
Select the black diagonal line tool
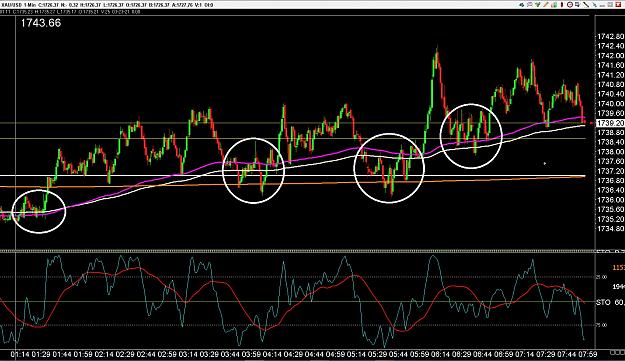(586, 5)
